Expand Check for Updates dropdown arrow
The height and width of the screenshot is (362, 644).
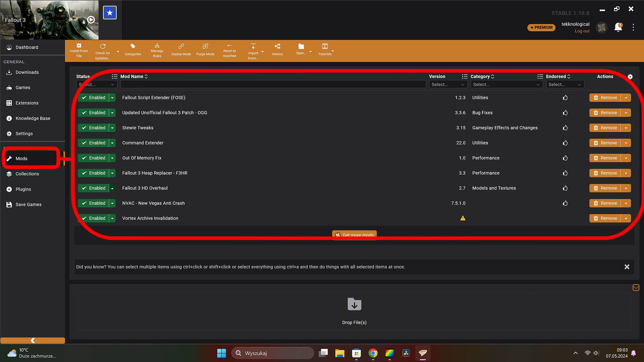pos(118,52)
